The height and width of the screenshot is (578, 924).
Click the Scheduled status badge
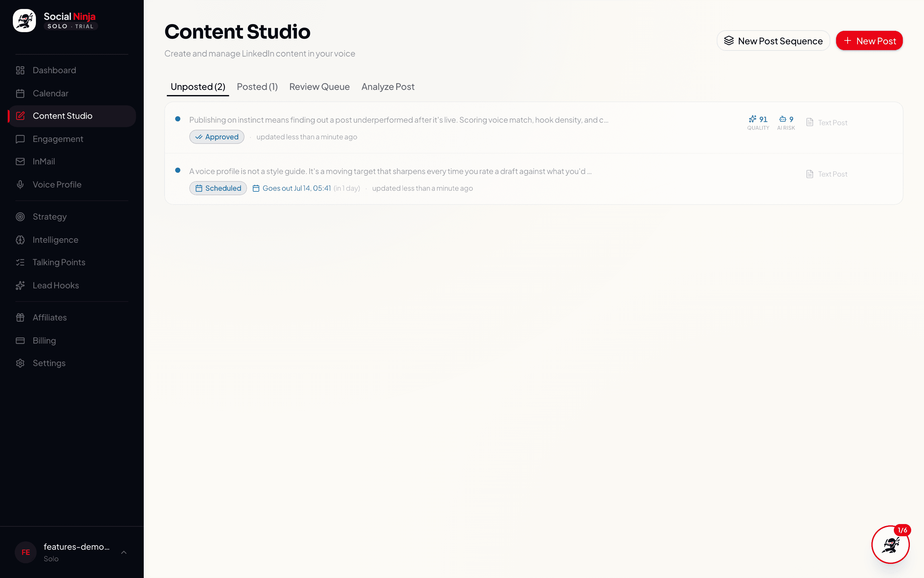point(218,188)
